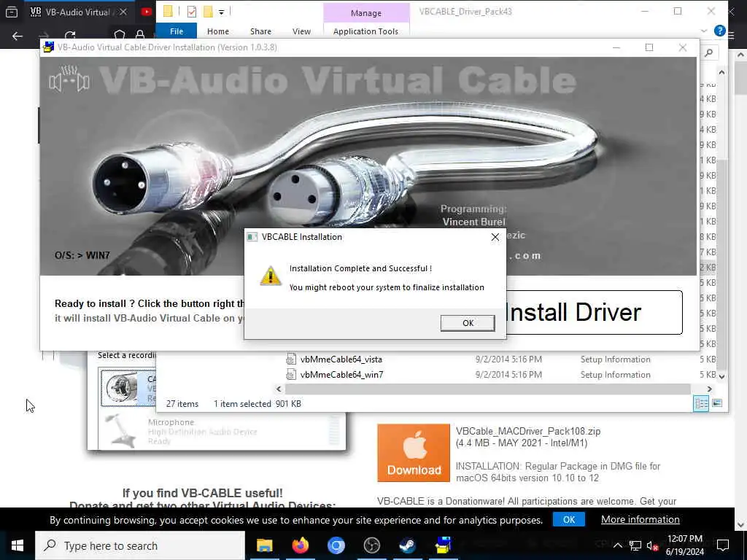The image size is (747, 560).
Task: Click the '1 item selected 901 KB' status text
Action: point(258,404)
